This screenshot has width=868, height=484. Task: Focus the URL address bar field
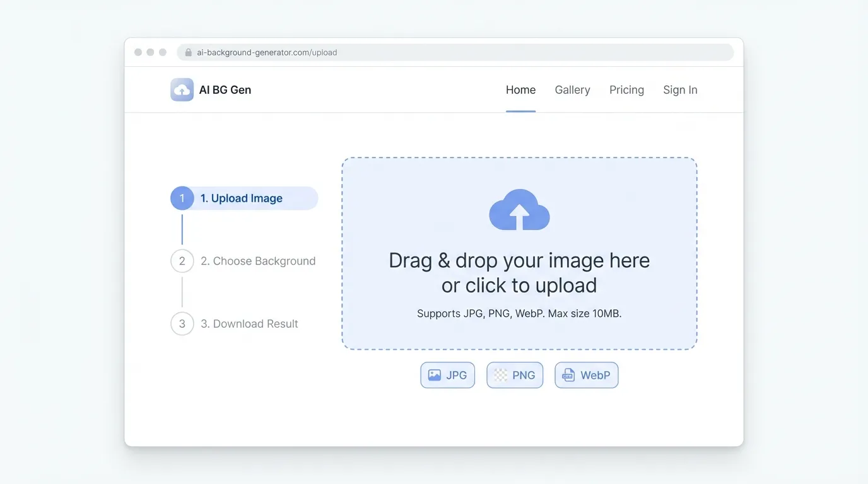454,52
